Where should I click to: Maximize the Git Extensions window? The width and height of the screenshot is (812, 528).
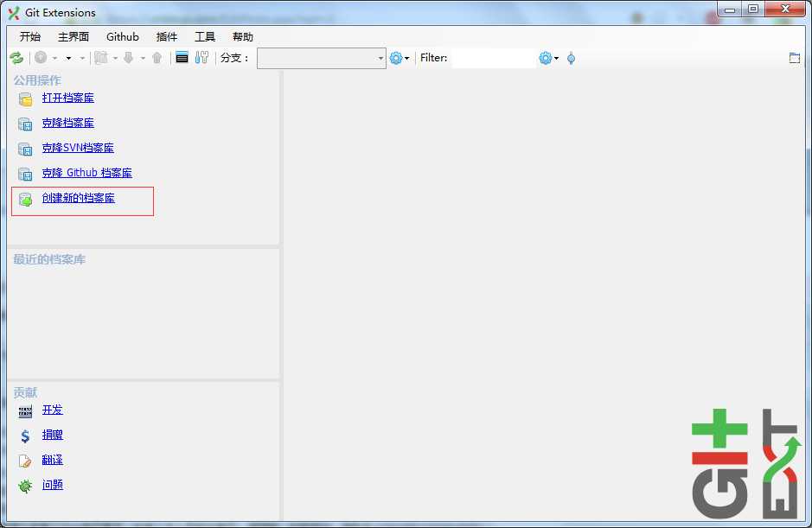click(x=753, y=9)
